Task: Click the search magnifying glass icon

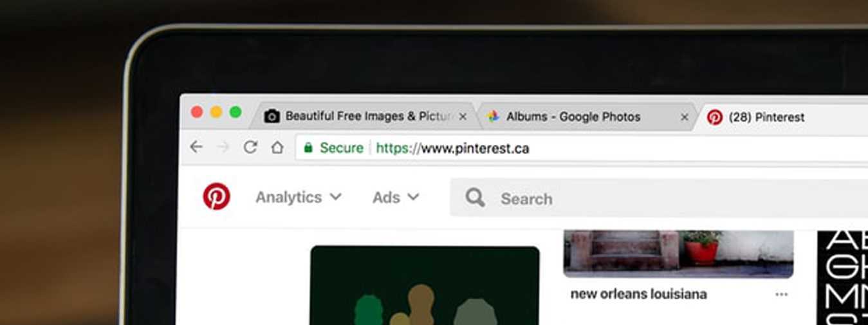Action: [x=475, y=198]
